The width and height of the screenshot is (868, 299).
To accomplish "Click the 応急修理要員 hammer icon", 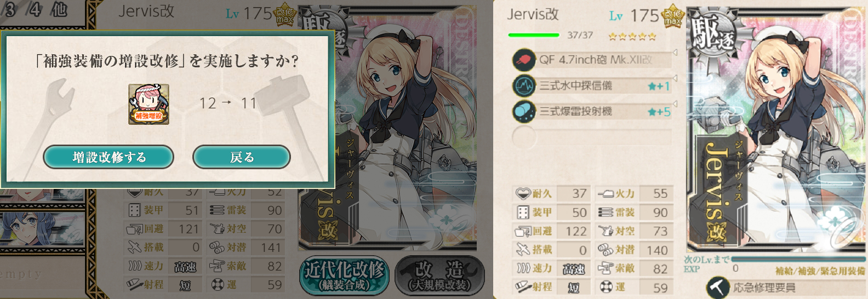I will (x=718, y=287).
